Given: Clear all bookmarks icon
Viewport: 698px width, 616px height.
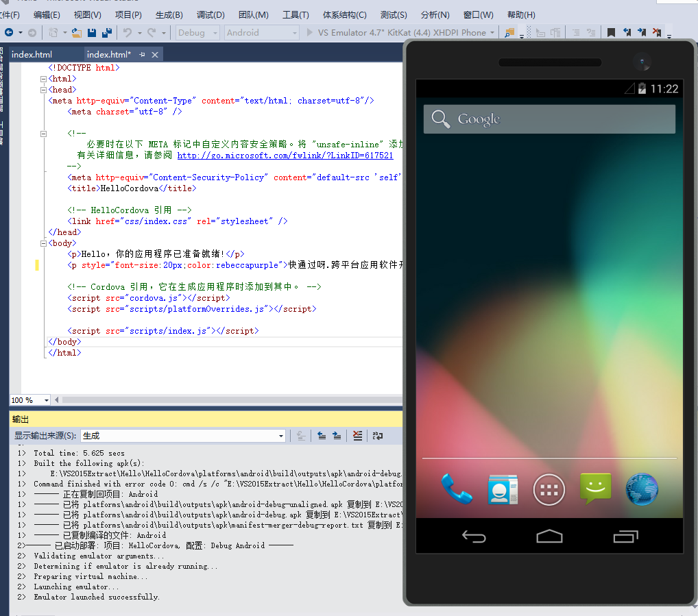Looking at the screenshot, I should pyautogui.click(x=657, y=32).
